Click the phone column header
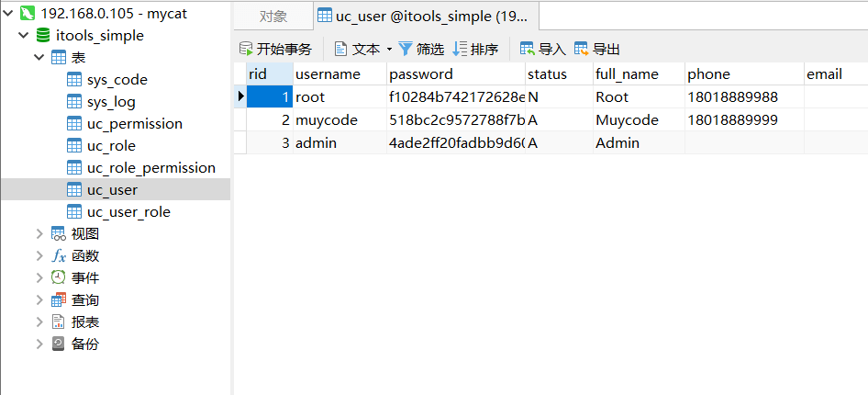The width and height of the screenshot is (868, 395). 708,73
